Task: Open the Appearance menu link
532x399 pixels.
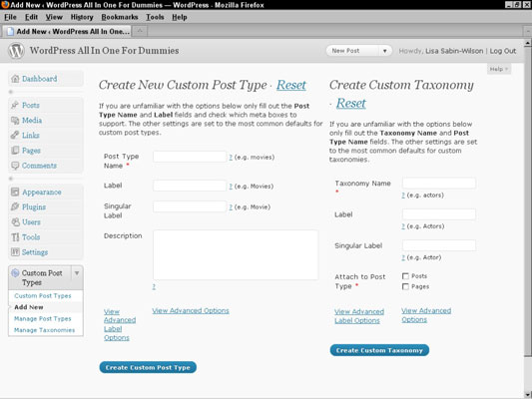Action: [x=42, y=192]
